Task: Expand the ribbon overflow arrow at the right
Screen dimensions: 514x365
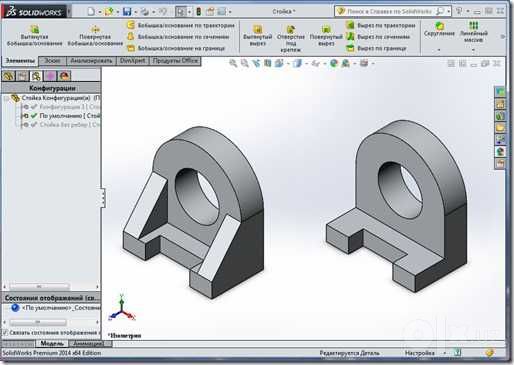Action: coord(503,37)
